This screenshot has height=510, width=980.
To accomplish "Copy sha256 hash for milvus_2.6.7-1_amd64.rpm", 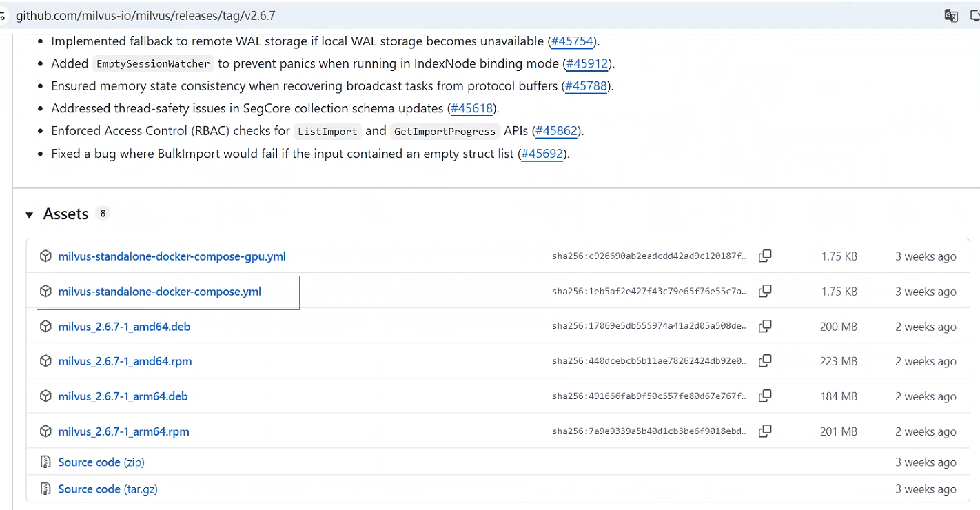I will [765, 361].
